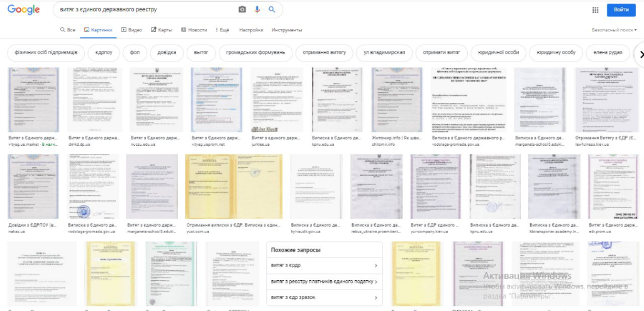Click the Google logo

(x=24, y=10)
